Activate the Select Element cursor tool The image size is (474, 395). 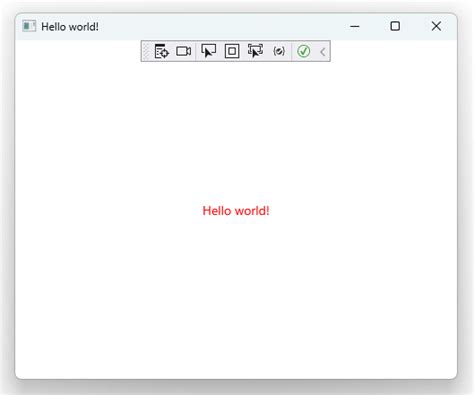208,51
